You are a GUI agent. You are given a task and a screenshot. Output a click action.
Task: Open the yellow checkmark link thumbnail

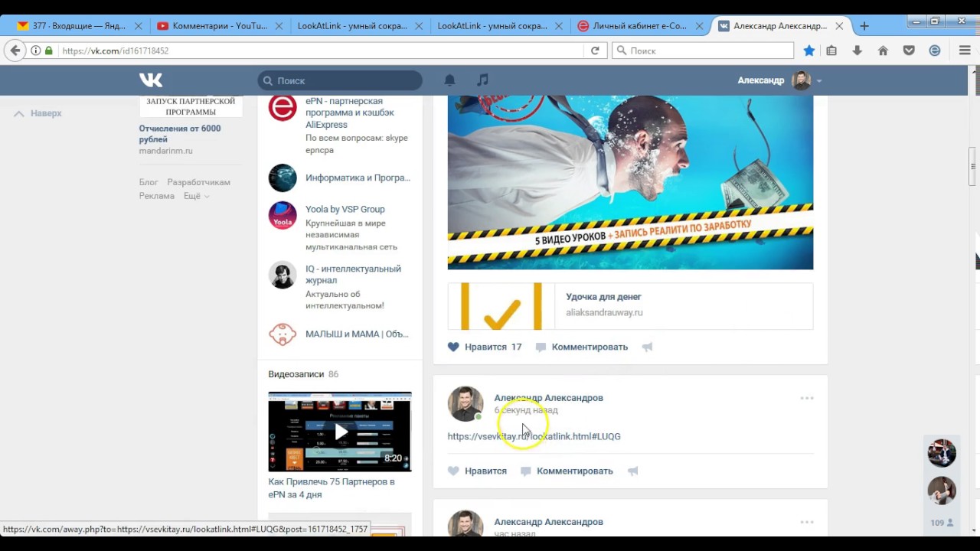500,306
